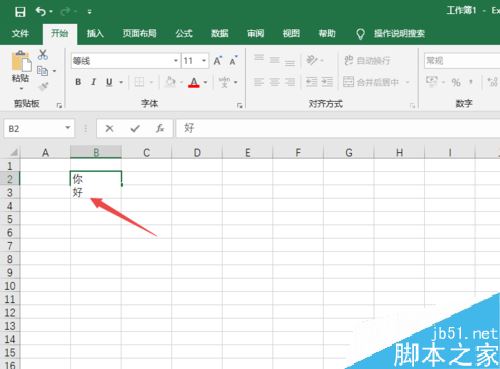The image size is (500, 369).
Task: Align text right
Action: (x=290, y=82)
